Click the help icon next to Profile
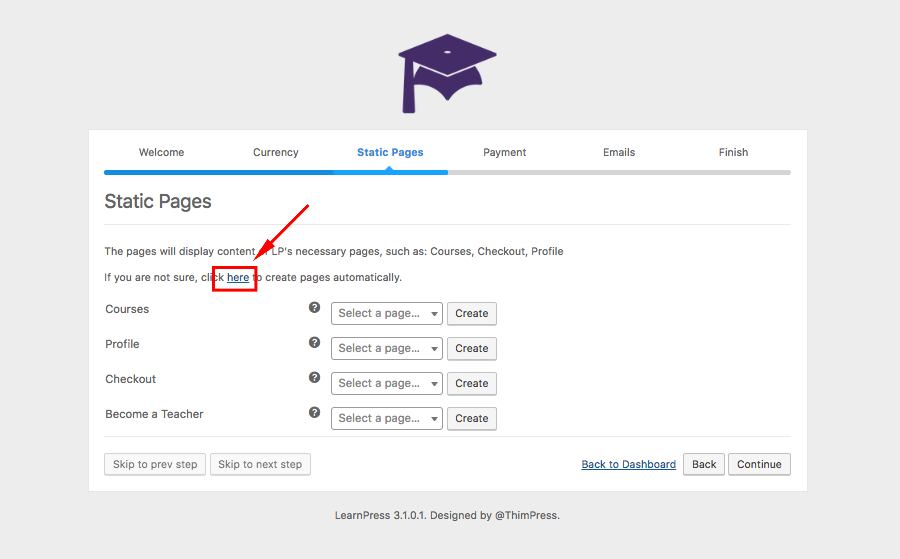 [x=315, y=343]
